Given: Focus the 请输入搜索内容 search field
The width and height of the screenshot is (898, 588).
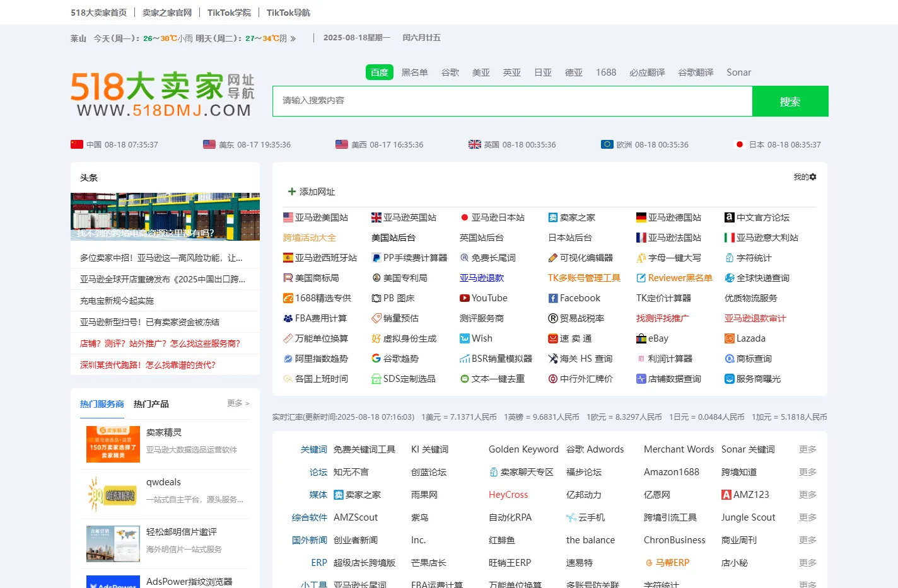Looking at the screenshot, I should coord(513,101).
